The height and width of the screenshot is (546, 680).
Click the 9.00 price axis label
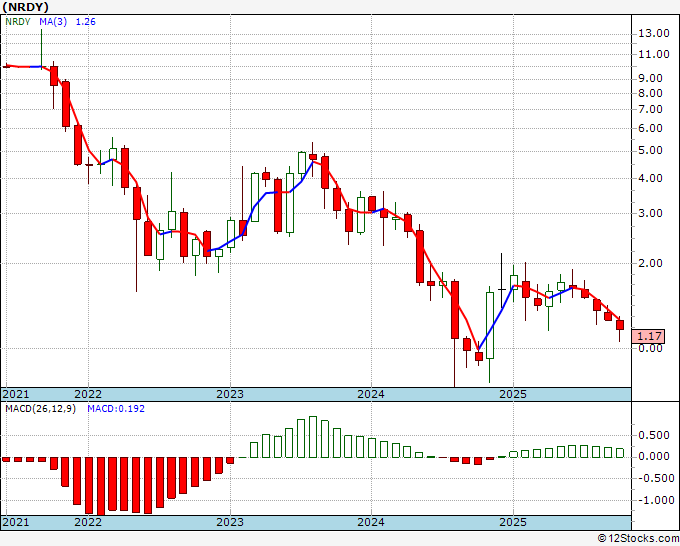click(651, 78)
